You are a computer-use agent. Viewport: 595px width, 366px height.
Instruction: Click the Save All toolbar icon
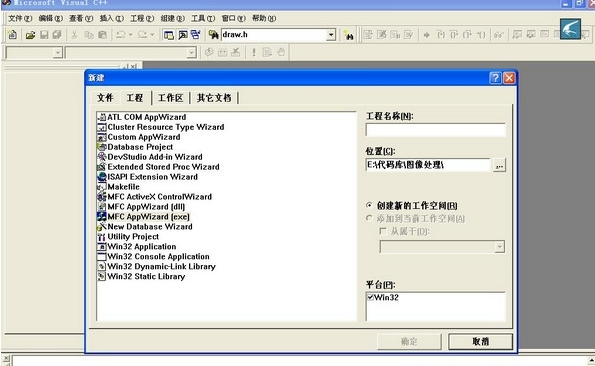(x=57, y=35)
